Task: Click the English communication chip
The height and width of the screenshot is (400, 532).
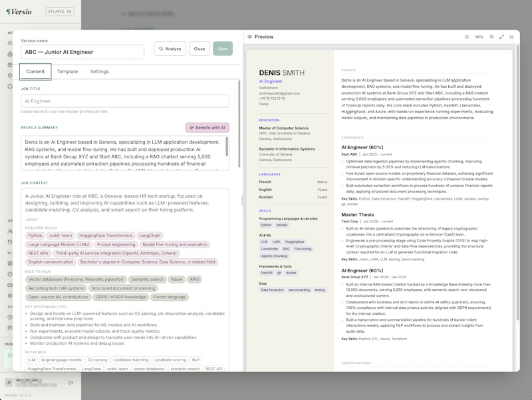Action: coord(51,262)
